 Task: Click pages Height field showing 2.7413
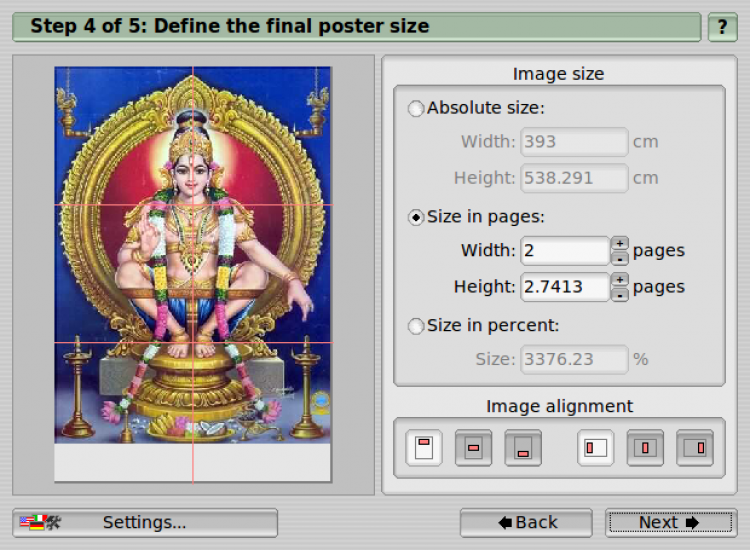click(565, 287)
